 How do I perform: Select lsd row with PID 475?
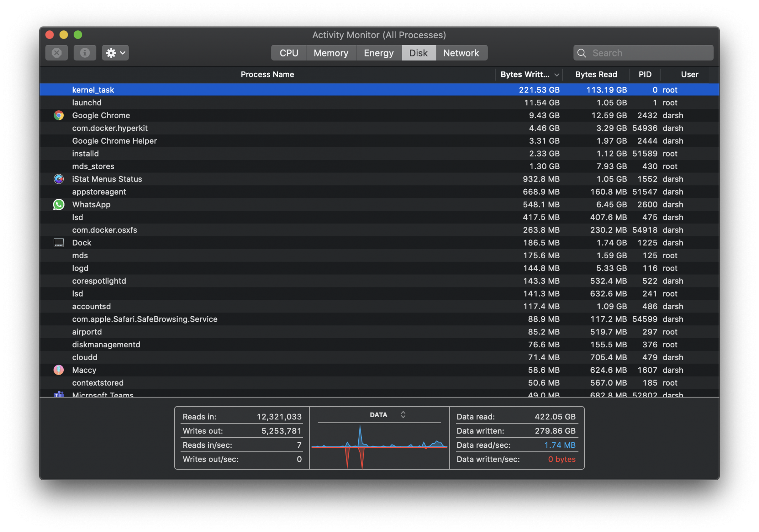point(379,217)
